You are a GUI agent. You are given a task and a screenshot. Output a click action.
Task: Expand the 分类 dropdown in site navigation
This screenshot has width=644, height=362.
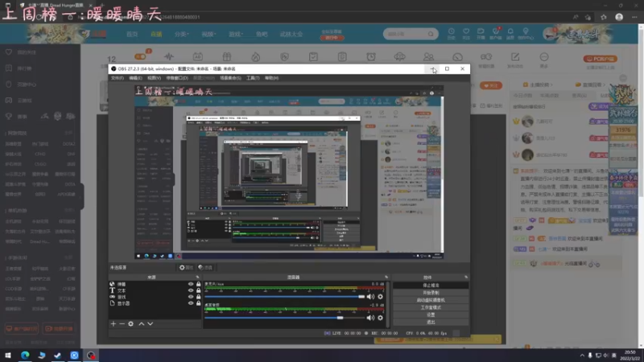tap(182, 34)
